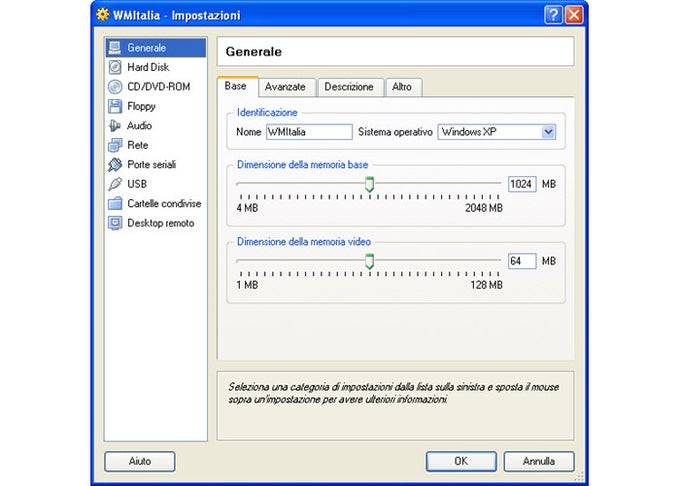Select the Generale monitor icon in sidebar
The height and width of the screenshot is (486, 680).
coord(115,48)
